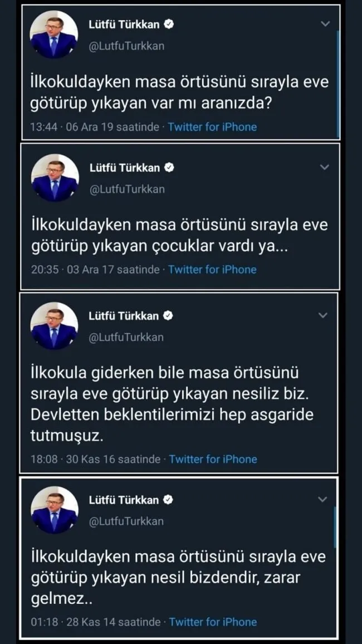The image size is (362, 644).
Task: Open Lütfü Türkkan's profile picture on the top tweet
Action: tap(54, 35)
